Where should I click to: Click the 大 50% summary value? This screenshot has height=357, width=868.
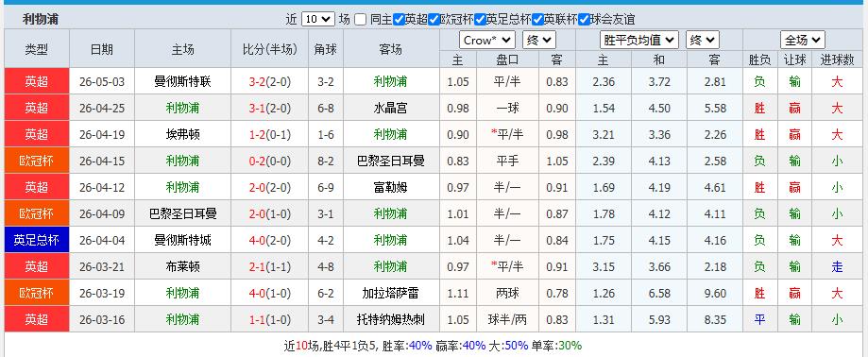coord(517,346)
